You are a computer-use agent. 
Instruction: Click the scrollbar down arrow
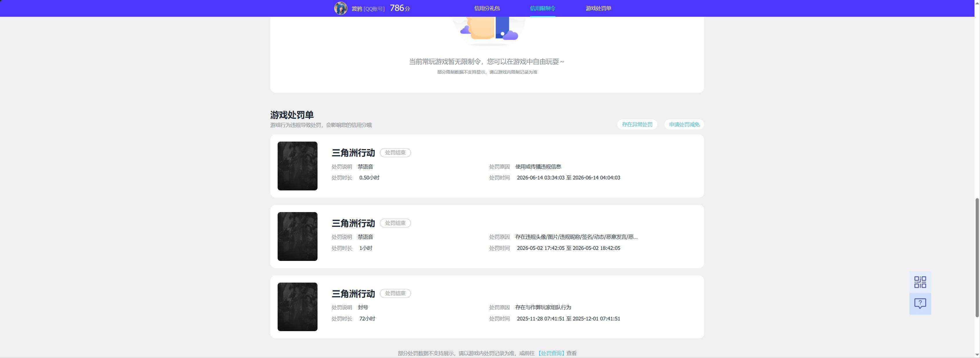[x=977, y=355]
